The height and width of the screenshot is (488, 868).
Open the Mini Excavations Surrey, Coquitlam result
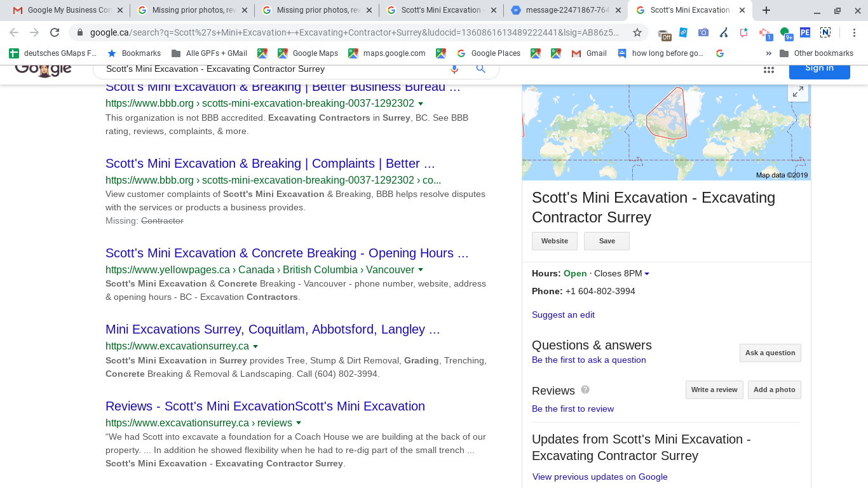click(273, 329)
